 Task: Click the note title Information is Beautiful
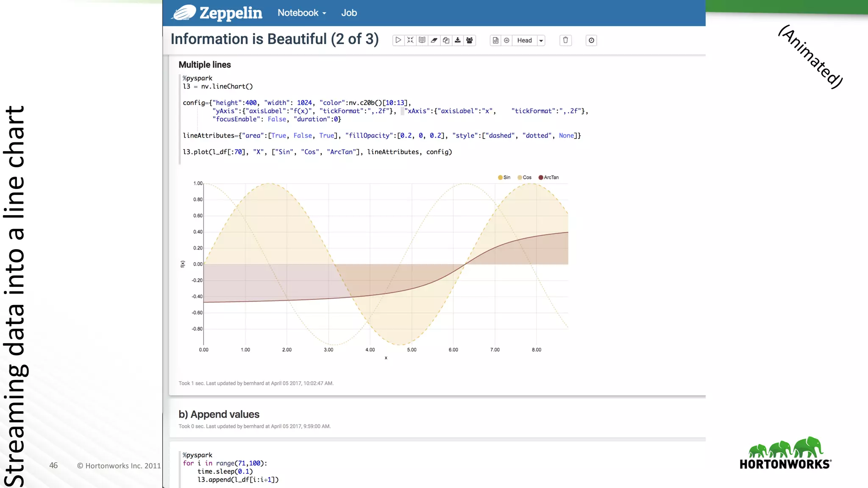coord(274,39)
